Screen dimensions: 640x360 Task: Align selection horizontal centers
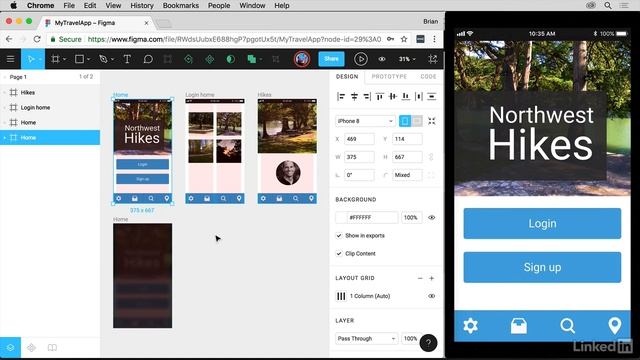click(x=354, y=96)
